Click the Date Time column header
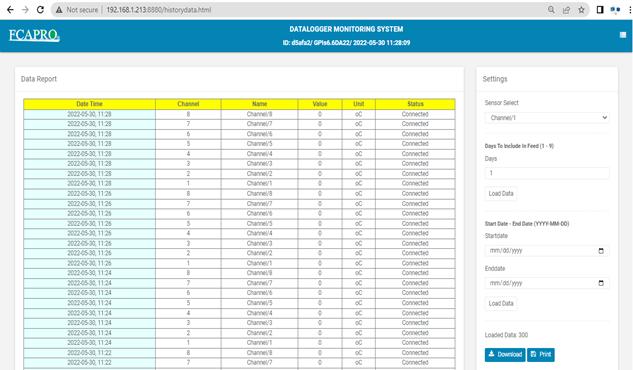Screen dimensions: 633x370 click(89, 104)
